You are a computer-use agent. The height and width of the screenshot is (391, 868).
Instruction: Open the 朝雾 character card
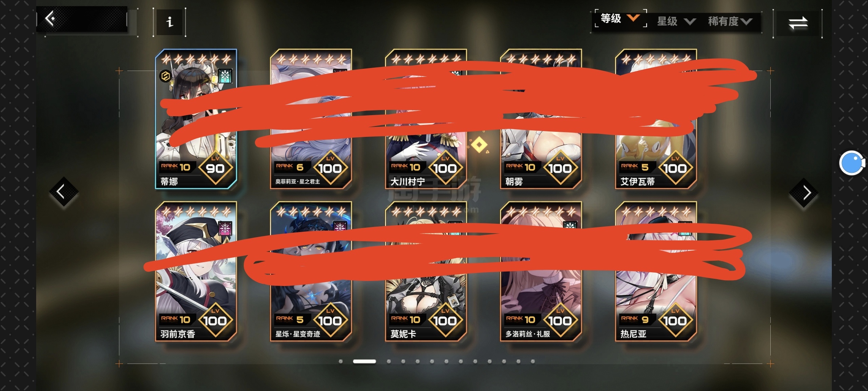pyautogui.click(x=541, y=119)
